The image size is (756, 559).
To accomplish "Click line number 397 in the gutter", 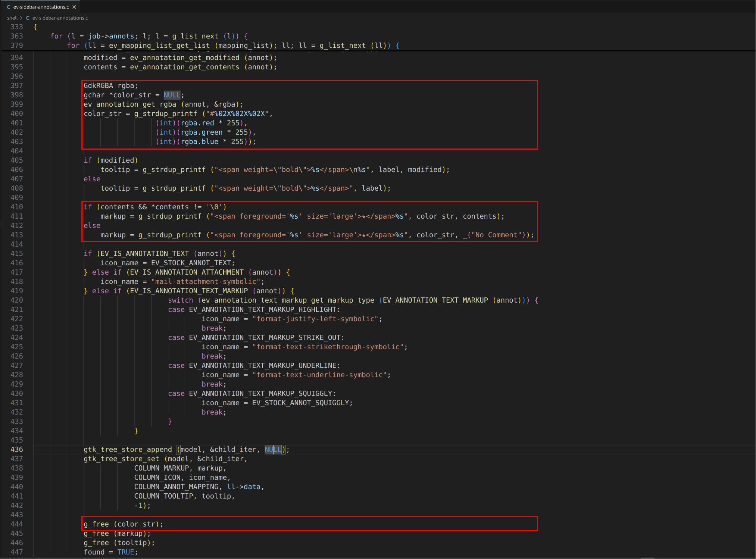I will click(x=17, y=85).
